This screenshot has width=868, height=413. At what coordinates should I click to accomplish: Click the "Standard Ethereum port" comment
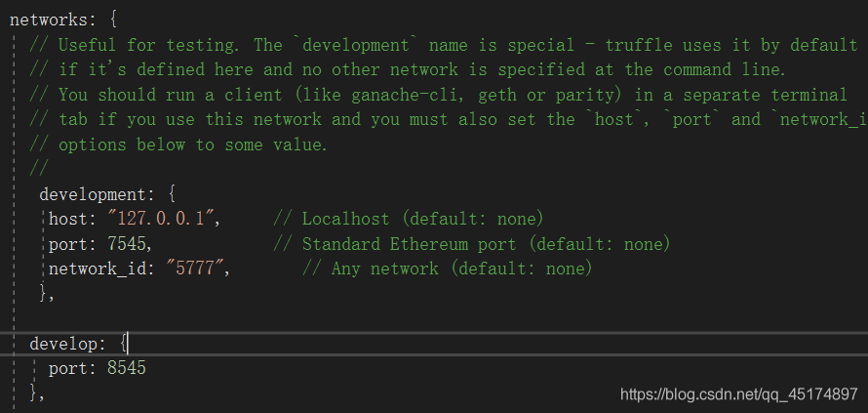pos(472,244)
